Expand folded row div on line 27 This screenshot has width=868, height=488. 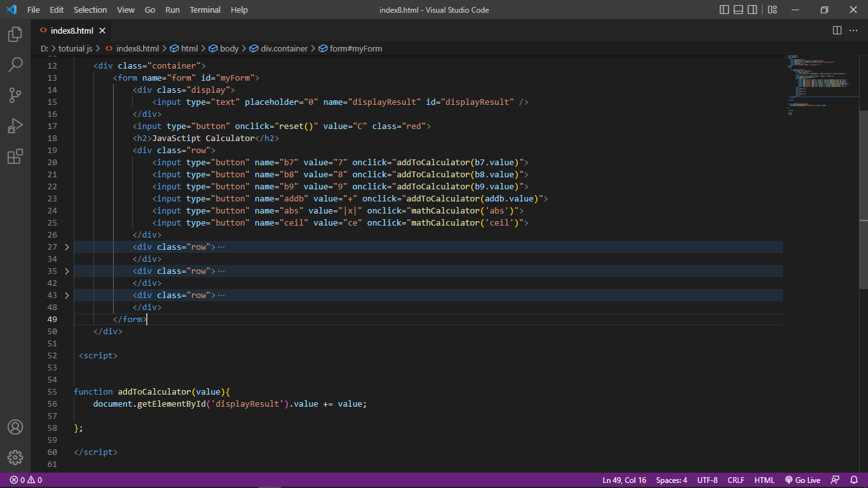coord(67,247)
